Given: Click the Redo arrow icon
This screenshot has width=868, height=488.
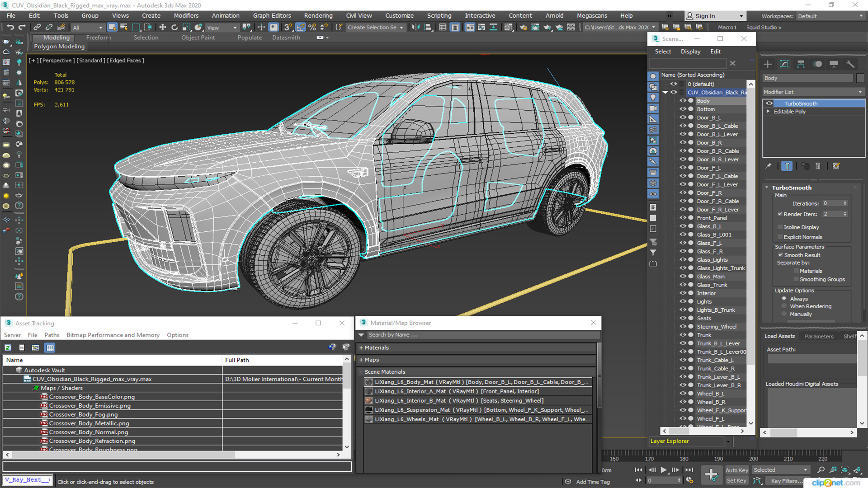Looking at the screenshot, I should click(x=21, y=28).
